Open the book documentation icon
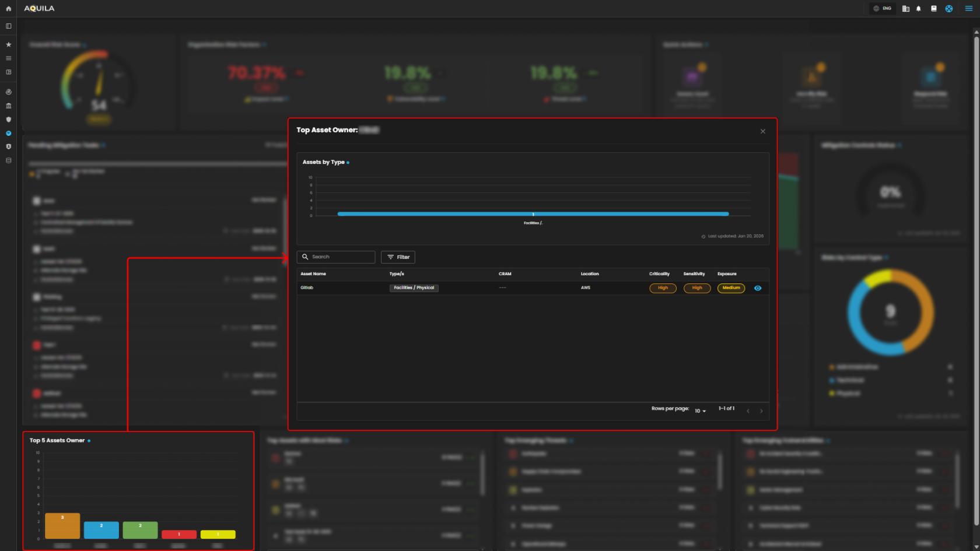Image resolution: width=980 pixels, height=551 pixels. click(x=933, y=9)
